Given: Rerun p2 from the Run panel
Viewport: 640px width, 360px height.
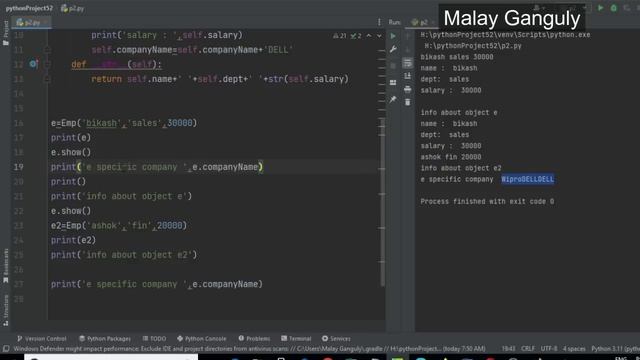Looking at the screenshot, I should point(393,36).
